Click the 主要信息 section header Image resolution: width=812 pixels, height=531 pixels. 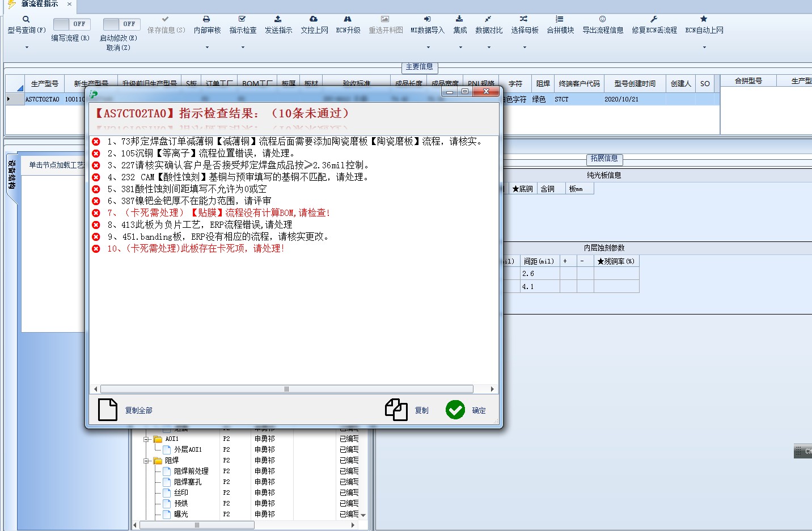coord(419,67)
